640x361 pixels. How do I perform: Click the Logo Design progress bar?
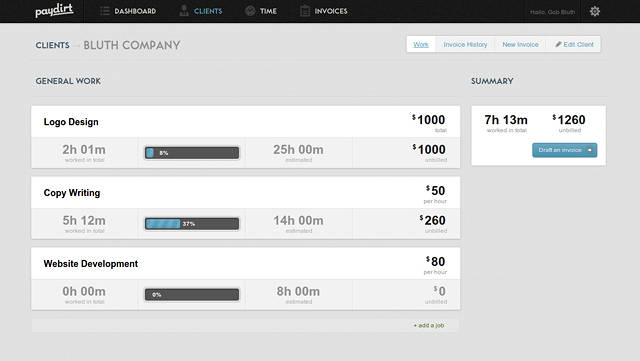[x=192, y=153]
